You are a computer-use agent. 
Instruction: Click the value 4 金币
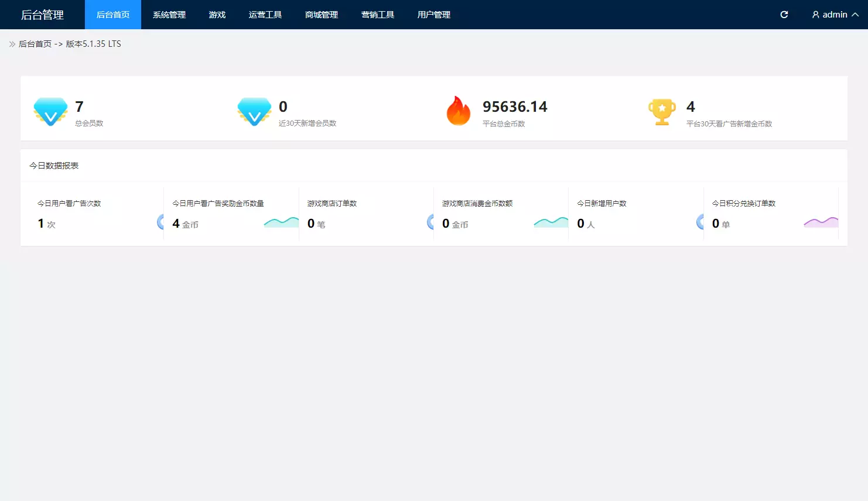186,224
